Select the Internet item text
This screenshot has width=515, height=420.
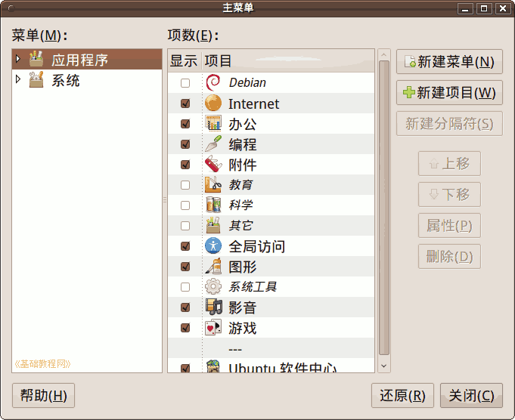(253, 103)
